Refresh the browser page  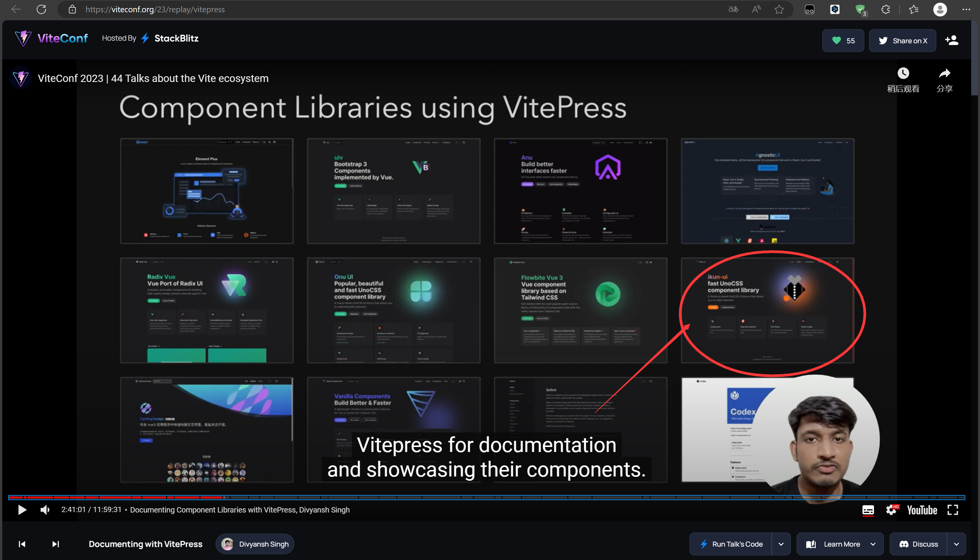click(x=41, y=9)
